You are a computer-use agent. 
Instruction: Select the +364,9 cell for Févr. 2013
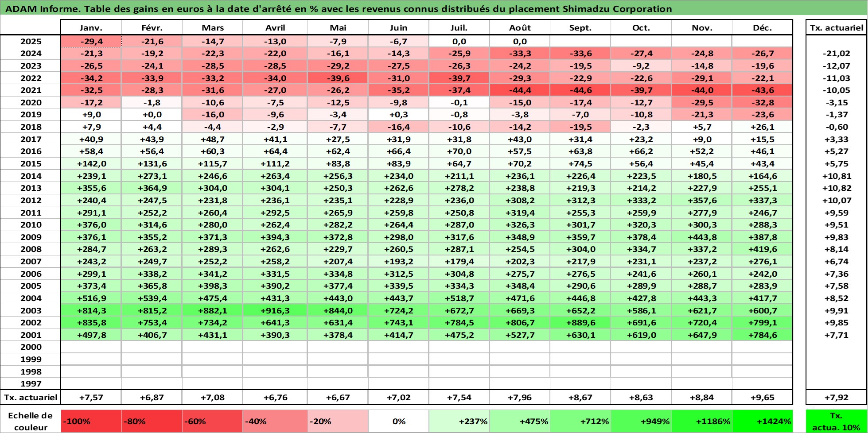click(152, 188)
